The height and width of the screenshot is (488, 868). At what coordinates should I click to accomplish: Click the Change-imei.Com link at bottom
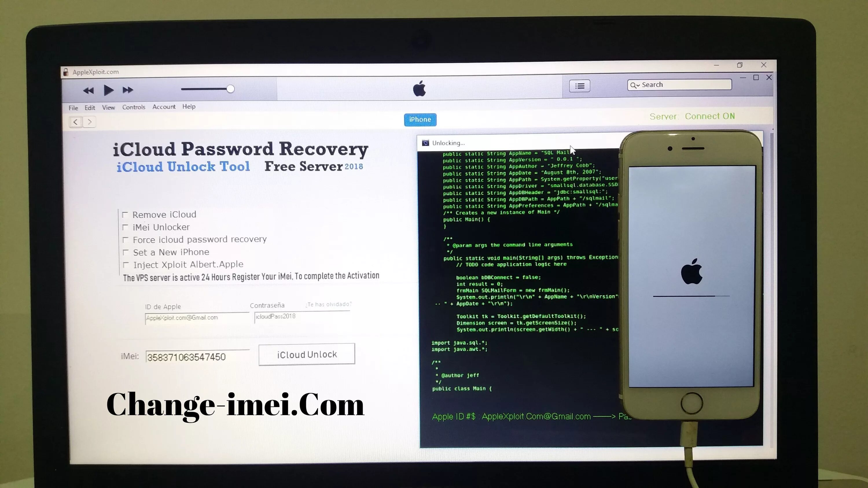(235, 403)
